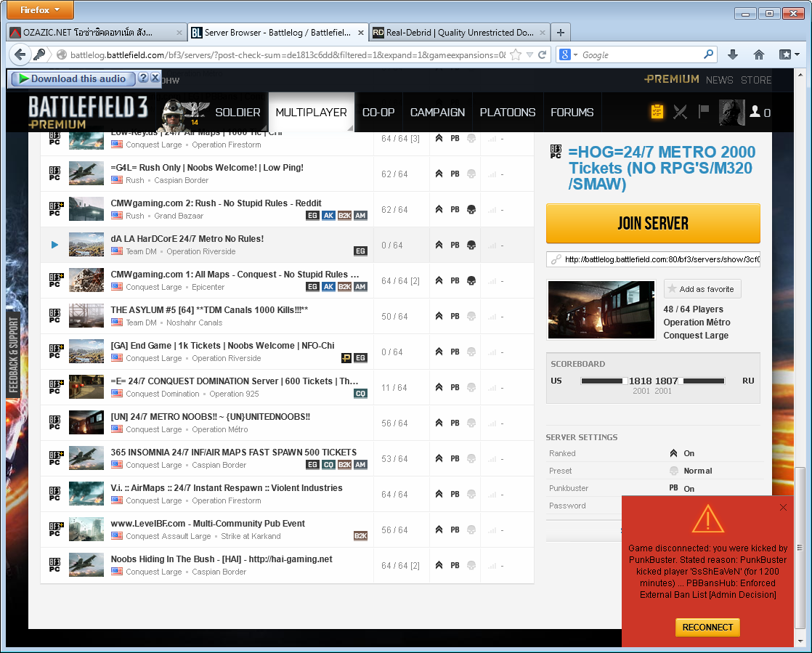Click the page vertical scrollbar thumb
The image size is (812, 653).
tap(800, 548)
